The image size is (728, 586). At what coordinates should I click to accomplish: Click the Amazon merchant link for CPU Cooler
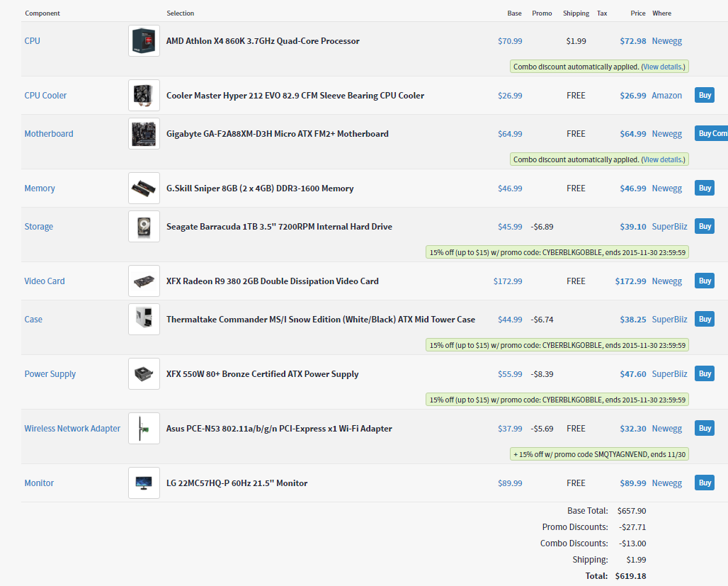pos(666,95)
